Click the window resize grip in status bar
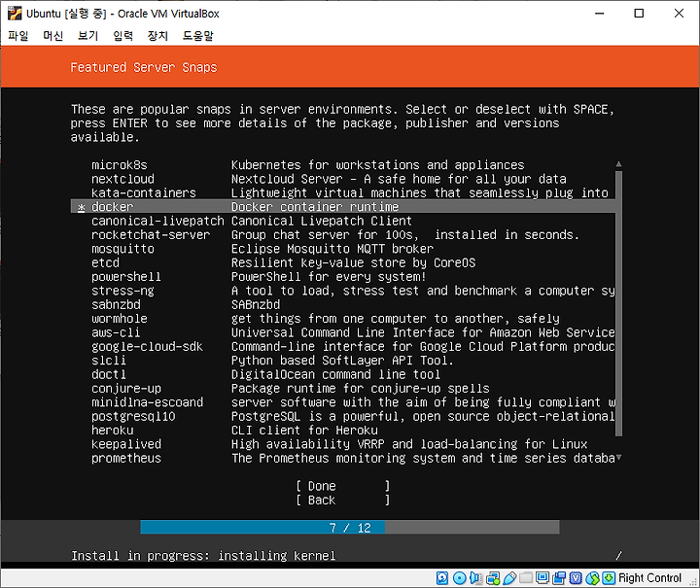Image resolution: width=700 pixels, height=588 pixels. 693,581
